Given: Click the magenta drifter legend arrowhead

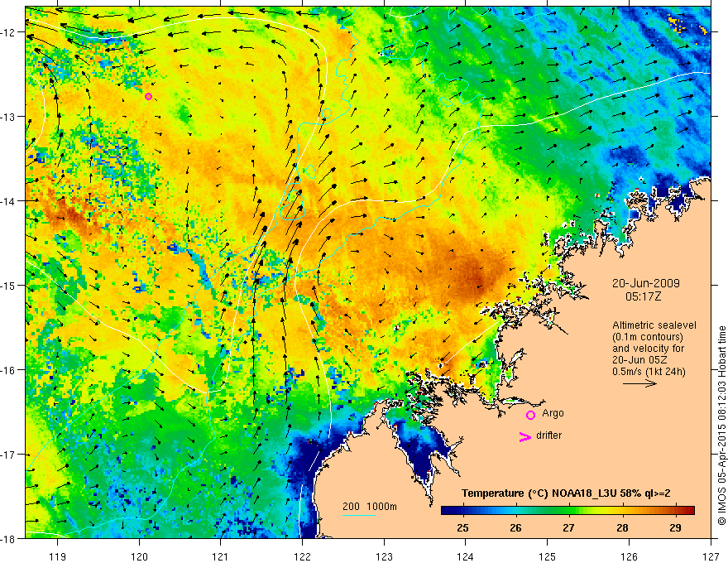Looking at the screenshot, I should (x=524, y=436).
